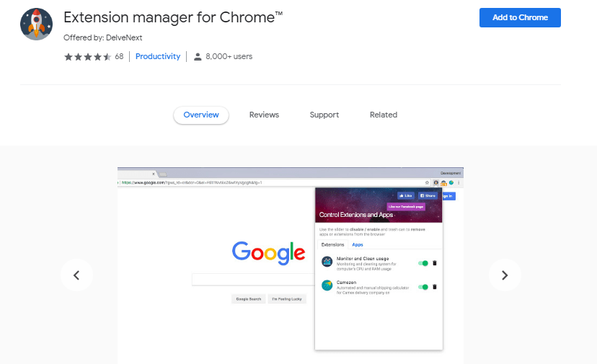This screenshot has height=364, width=597.
Task: Show next screenshot with right chevron
Action: coord(505,275)
